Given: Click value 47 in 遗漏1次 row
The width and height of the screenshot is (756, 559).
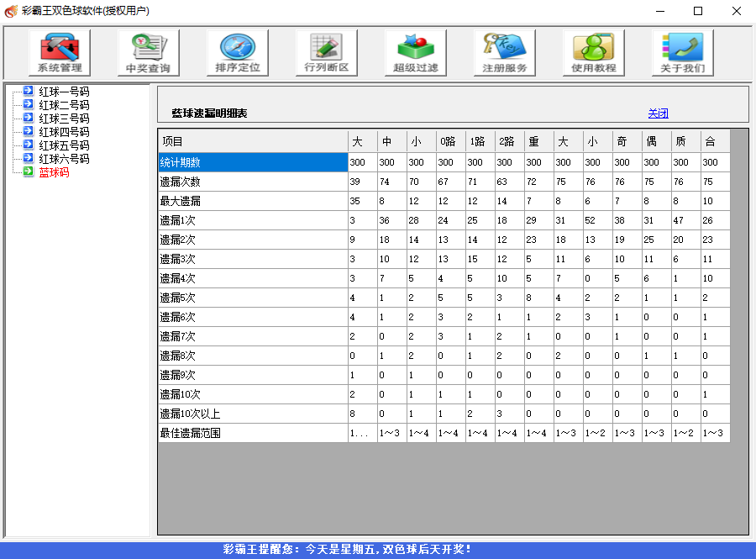Looking at the screenshot, I should [686, 220].
